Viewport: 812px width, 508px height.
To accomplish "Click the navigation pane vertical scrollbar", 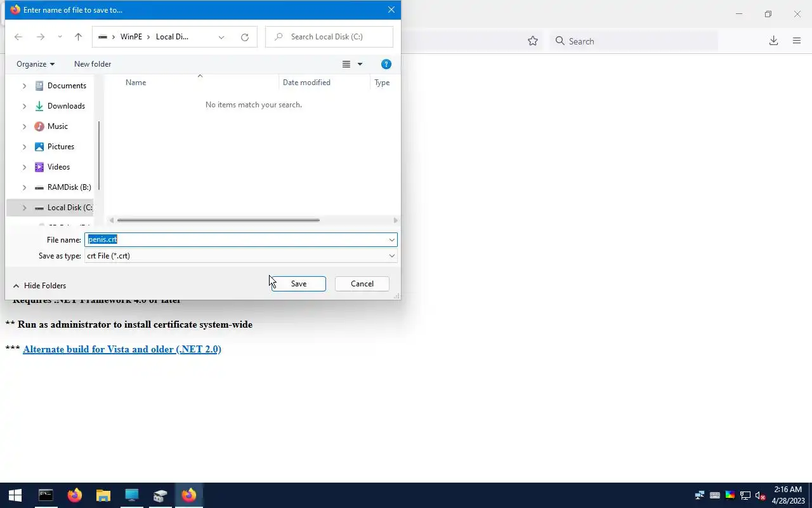I will tap(99, 156).
